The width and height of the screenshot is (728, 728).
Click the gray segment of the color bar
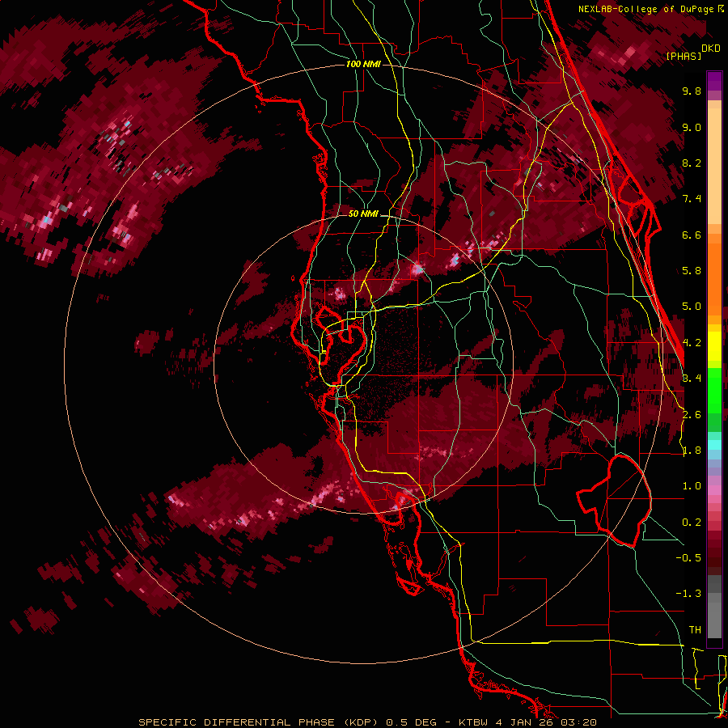[714, 608]
